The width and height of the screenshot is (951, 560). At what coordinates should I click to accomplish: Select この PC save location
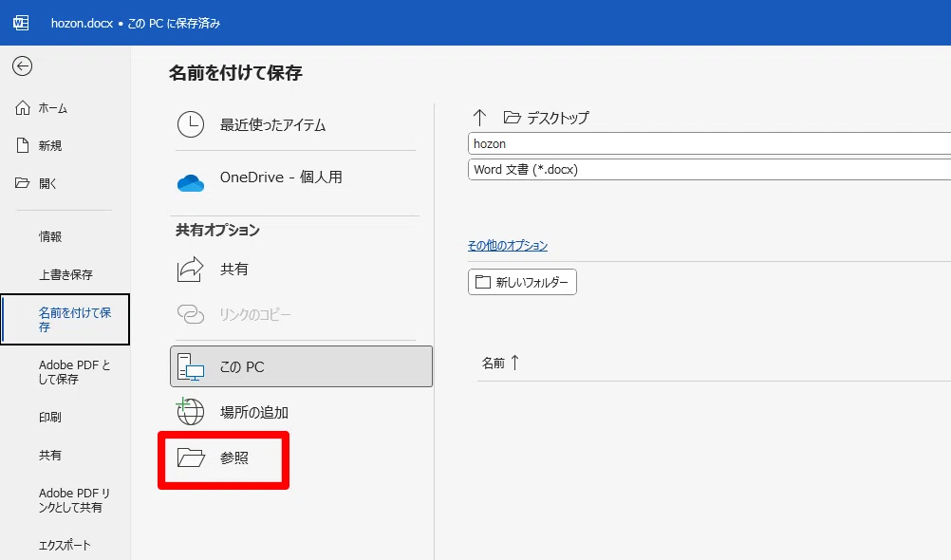[x=302, y=366]
